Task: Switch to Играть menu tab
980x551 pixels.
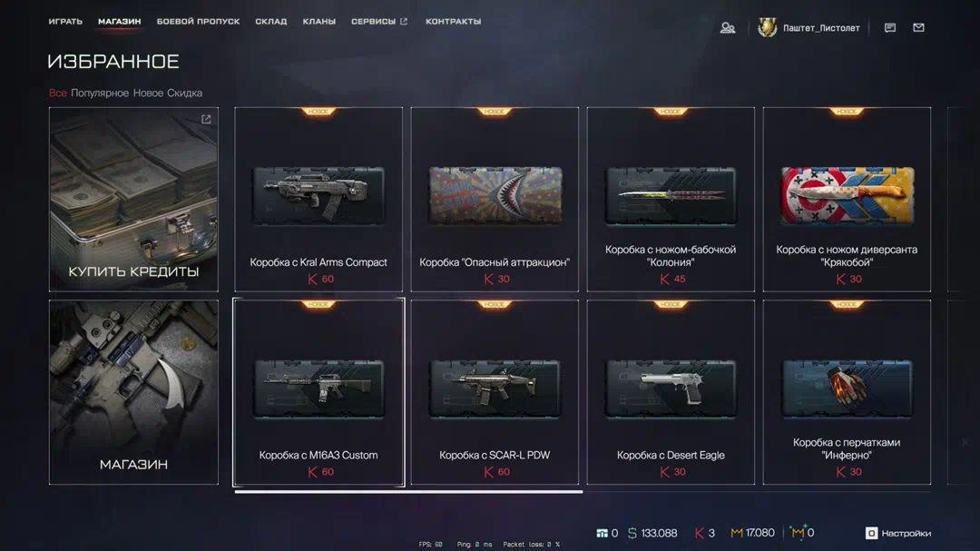Action: [65, 21]
